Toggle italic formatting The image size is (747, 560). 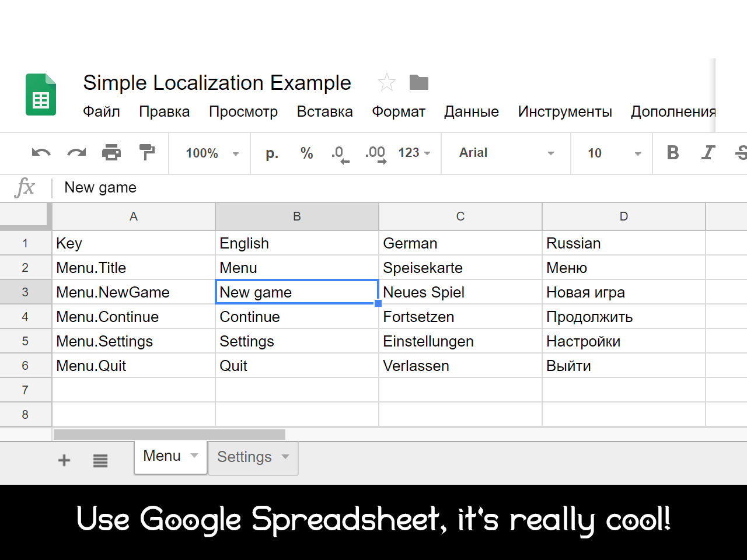point(708,153)
